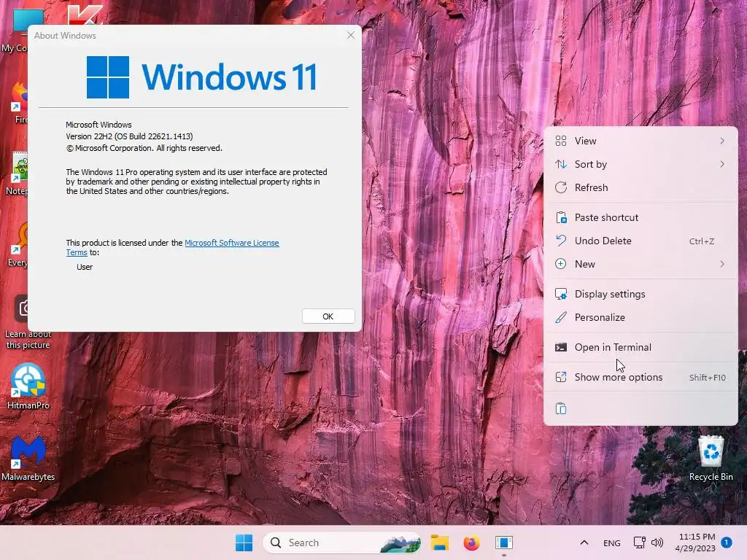Click the Display settings monitor icon
This screenshot has width=747, height=560.
[x=561, y=295]
